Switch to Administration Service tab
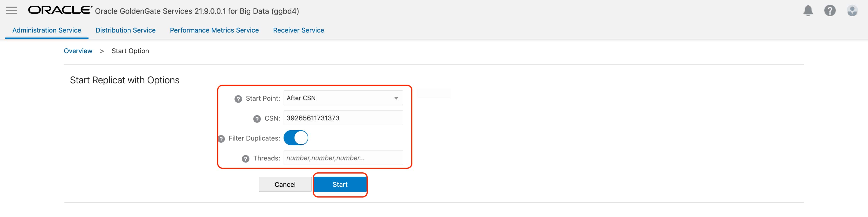This screenshot has width=868, height=217. 47,30
